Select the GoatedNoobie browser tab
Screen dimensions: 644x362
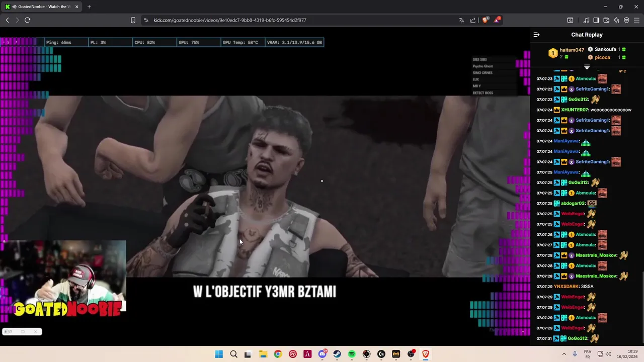pyautogui.click(x=42, y=7)
